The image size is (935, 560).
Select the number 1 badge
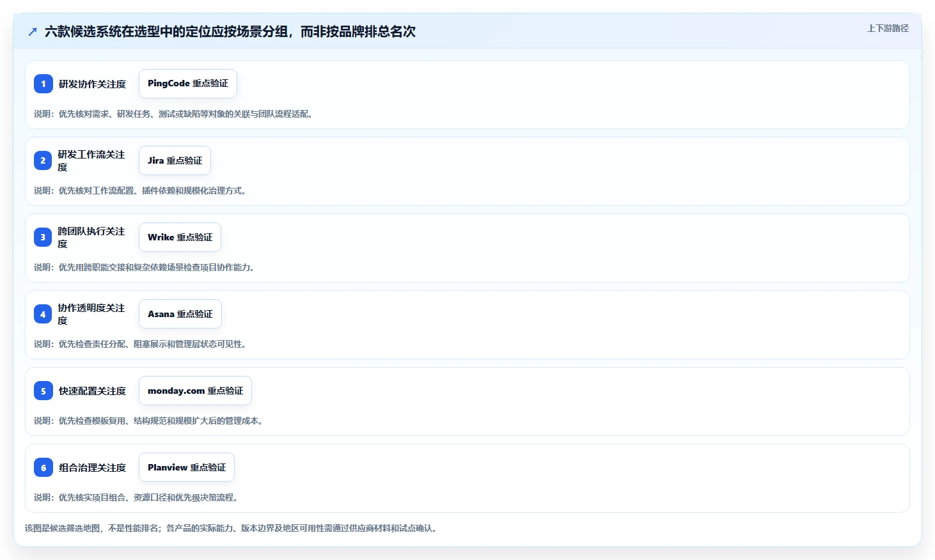tap(43, 84)
